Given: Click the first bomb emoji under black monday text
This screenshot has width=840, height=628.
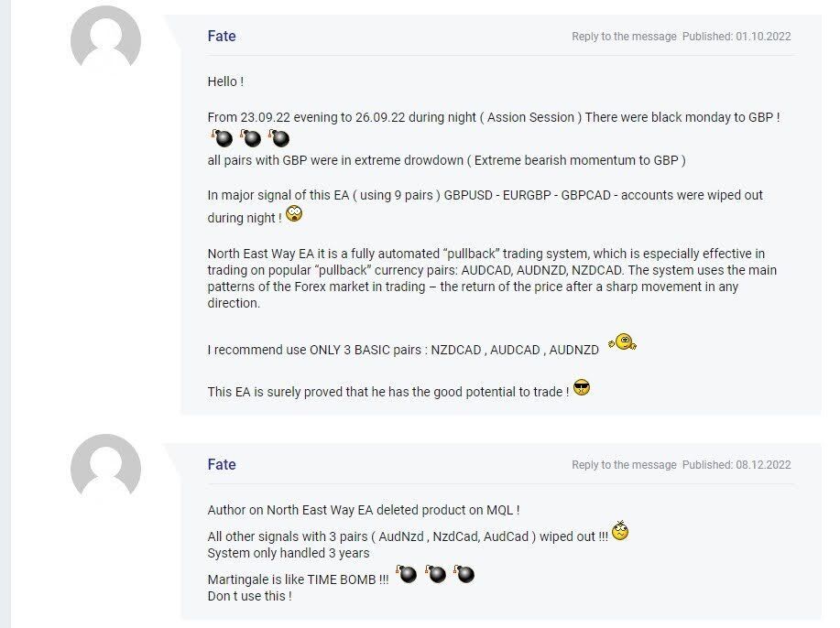Looking at the screenshot, I should tap(223, 138).
